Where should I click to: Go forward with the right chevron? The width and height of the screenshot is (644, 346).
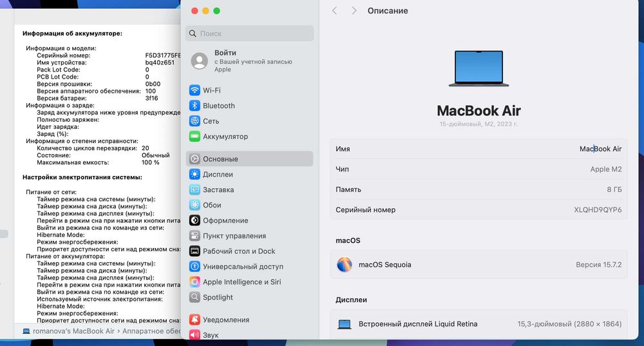click(354, 11)
